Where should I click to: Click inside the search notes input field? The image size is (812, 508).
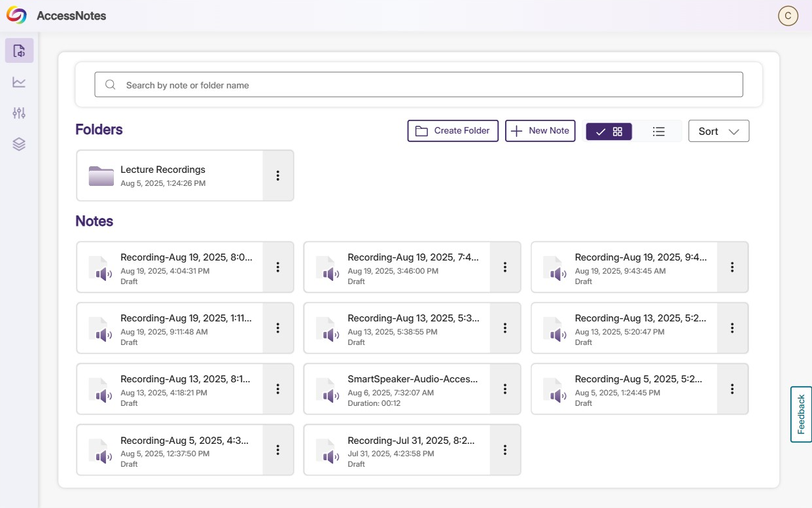tap(419, 84)
